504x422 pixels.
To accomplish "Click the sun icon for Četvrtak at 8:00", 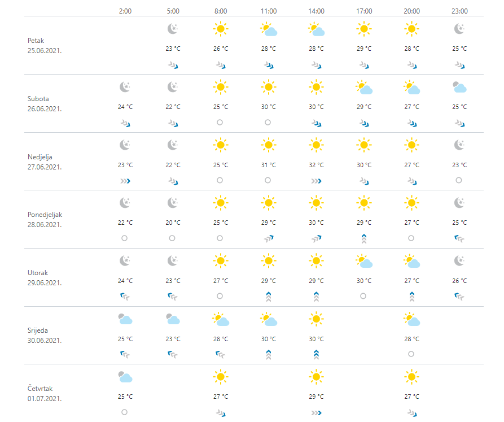I will coord(221,377).
